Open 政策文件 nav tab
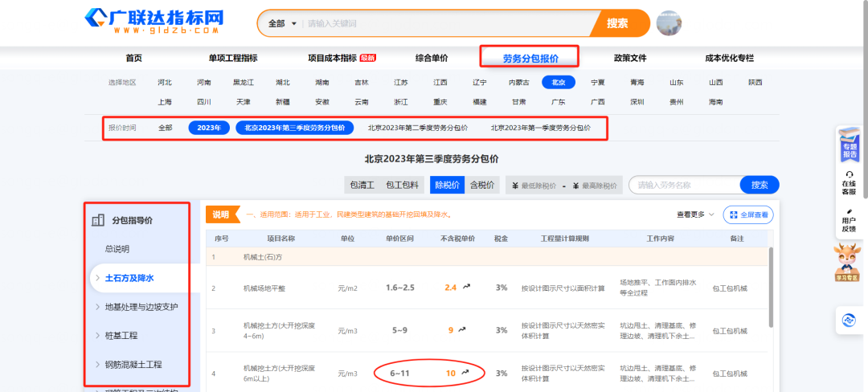 630,58
